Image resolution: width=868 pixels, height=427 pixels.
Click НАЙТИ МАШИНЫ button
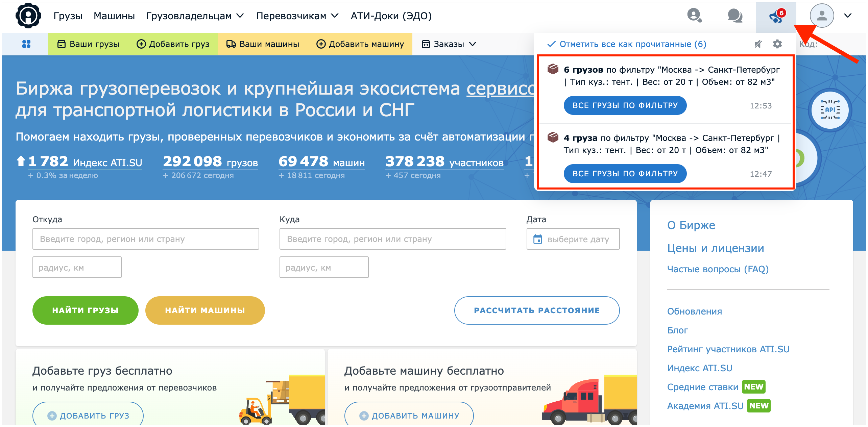coord(205,310)
